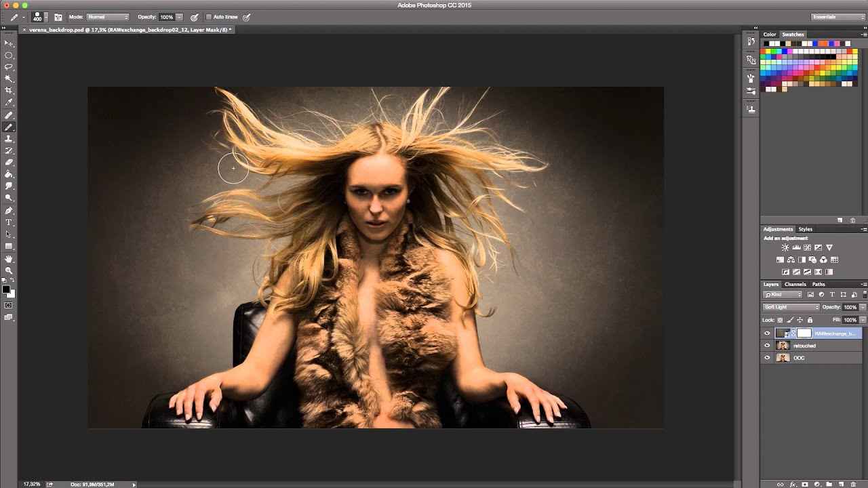
Task: Expand the brush Mode dropdown
Action: click(107, 17)
